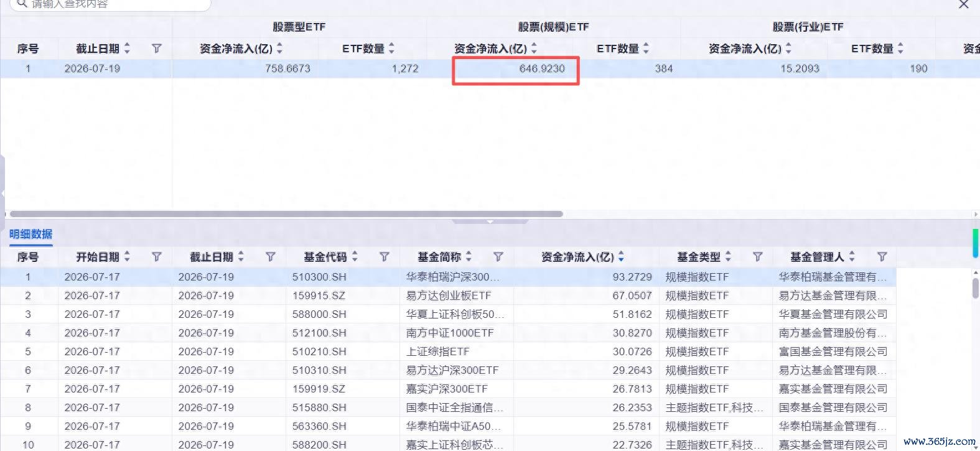This screenshot has height=451, width=980.
Task: Click manager 富国基金管理有限公司
Action: (x=833, y=351)
